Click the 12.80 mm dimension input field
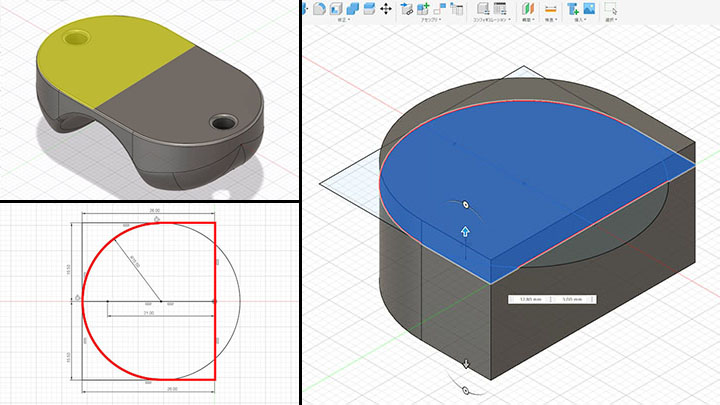 [x=530, y=298]
